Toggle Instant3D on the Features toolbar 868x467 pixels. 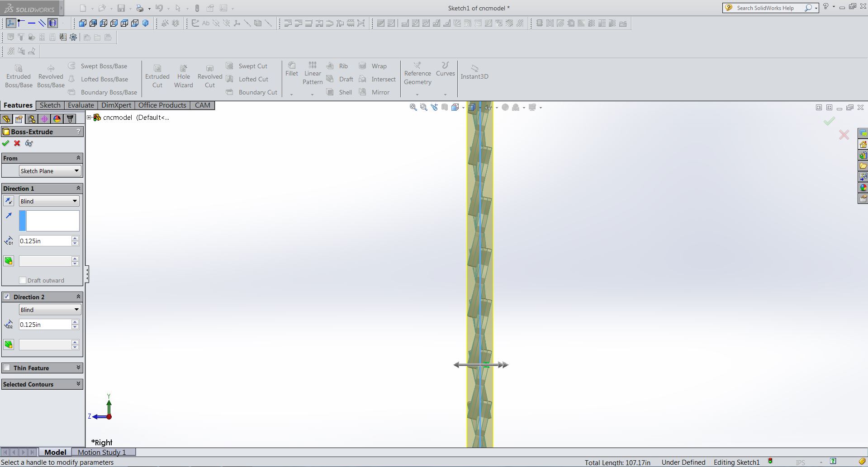point(474,72)
